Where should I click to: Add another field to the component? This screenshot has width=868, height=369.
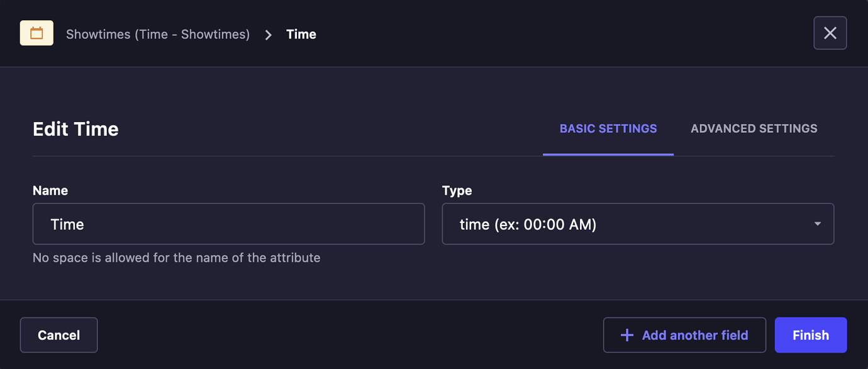click(684, 335)
